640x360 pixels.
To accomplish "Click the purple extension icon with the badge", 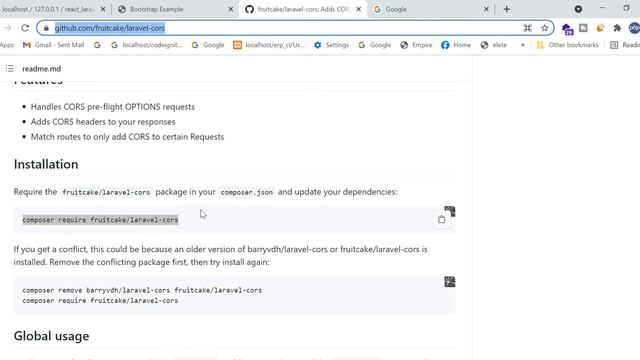I will pos(567,29).
